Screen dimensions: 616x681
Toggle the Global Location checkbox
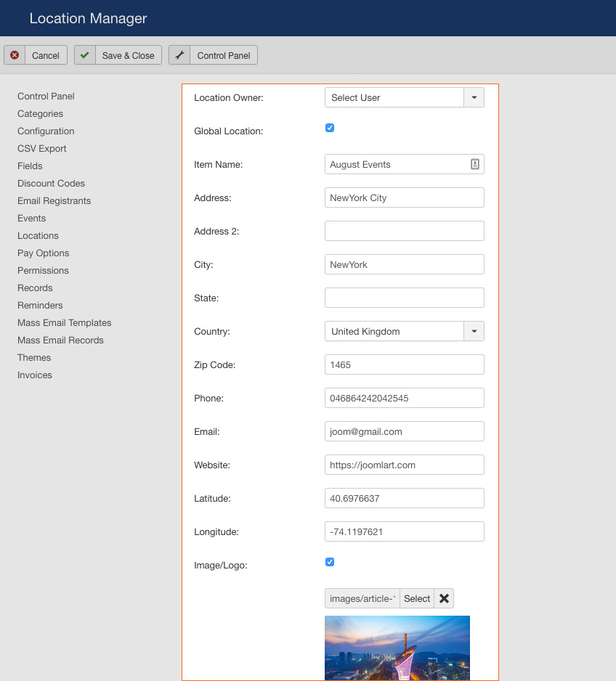[330, 128]
